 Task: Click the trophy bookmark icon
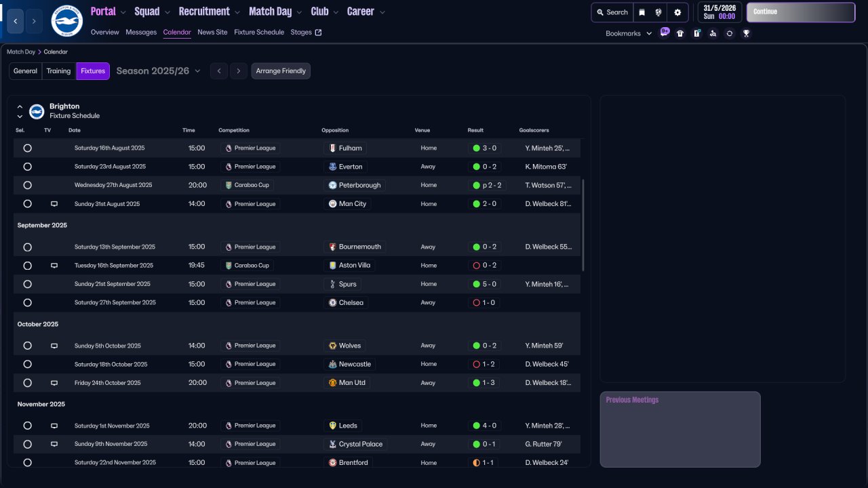(746, 33)
